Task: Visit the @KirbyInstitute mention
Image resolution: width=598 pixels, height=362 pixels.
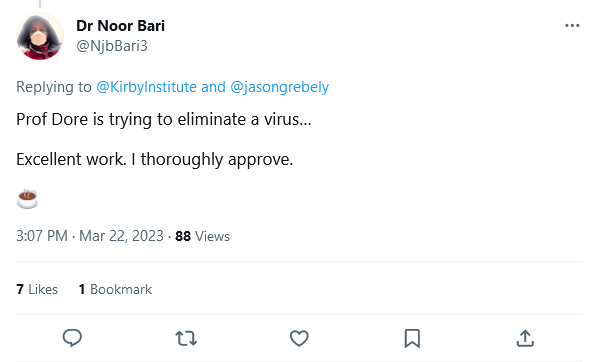Action: click(146, 87)
